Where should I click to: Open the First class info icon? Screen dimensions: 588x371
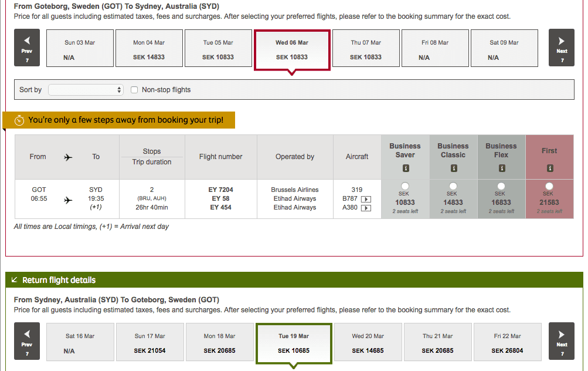click(549, 168)
